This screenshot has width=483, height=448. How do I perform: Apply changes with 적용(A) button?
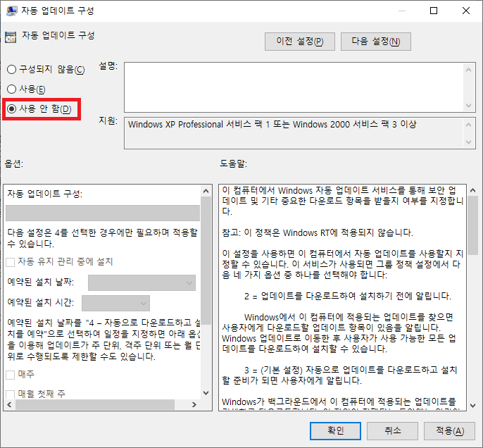click(450, 431)
